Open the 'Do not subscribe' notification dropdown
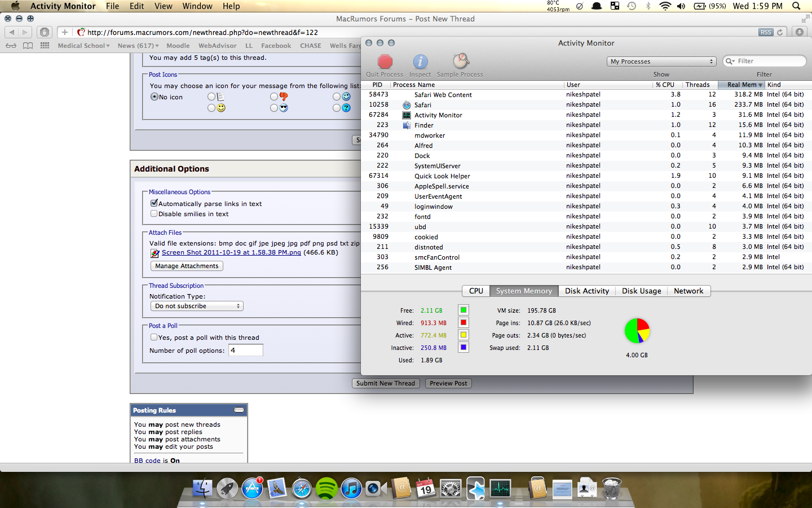Viewport: 812px width, 508px height. coord(197,306)
